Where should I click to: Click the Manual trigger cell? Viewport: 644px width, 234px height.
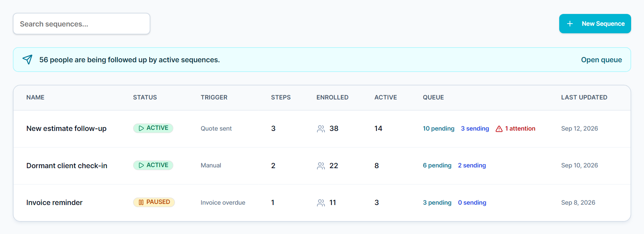click(x=211, y=165)
